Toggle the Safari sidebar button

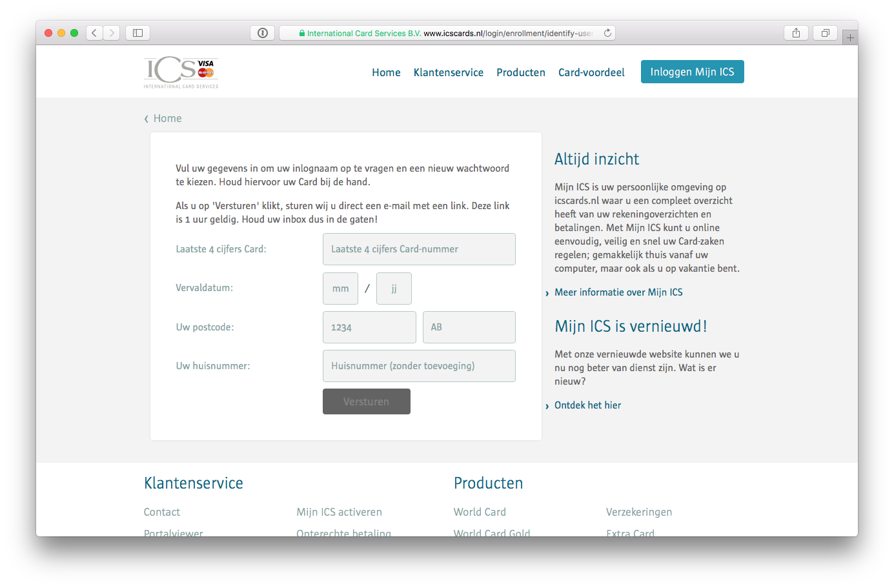pyautogui.click(x=137, y=33)
